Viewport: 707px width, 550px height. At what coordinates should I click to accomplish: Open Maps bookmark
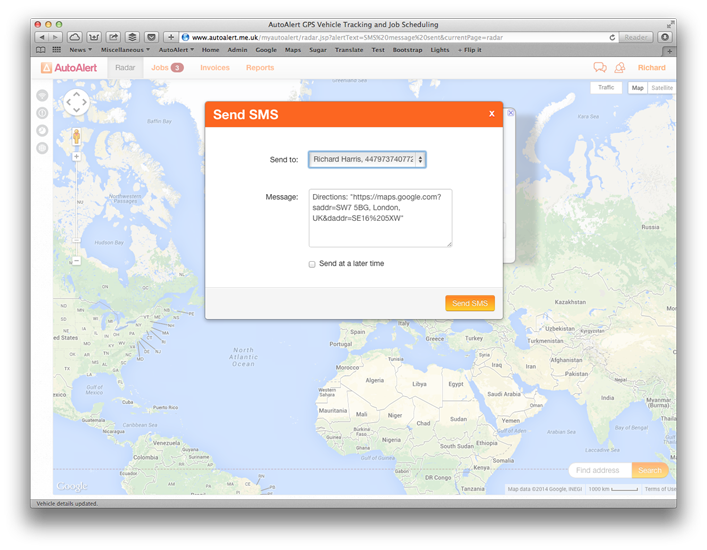[293, 50]
